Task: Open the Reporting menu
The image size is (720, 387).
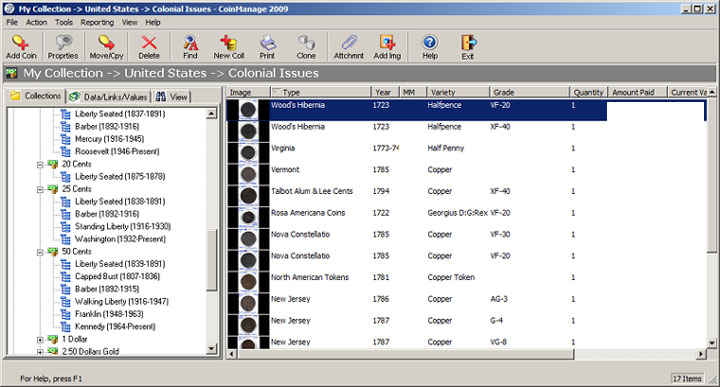Action: 97,22
